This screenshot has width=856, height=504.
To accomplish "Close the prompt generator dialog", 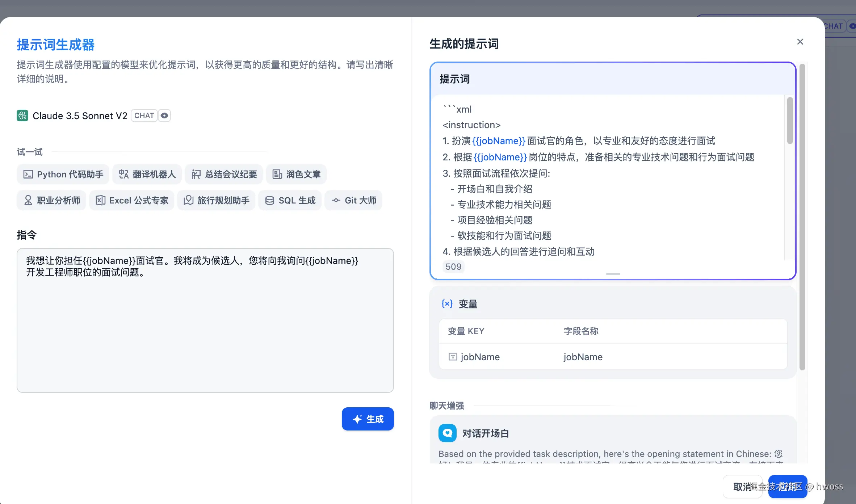I will coord(800,42).
